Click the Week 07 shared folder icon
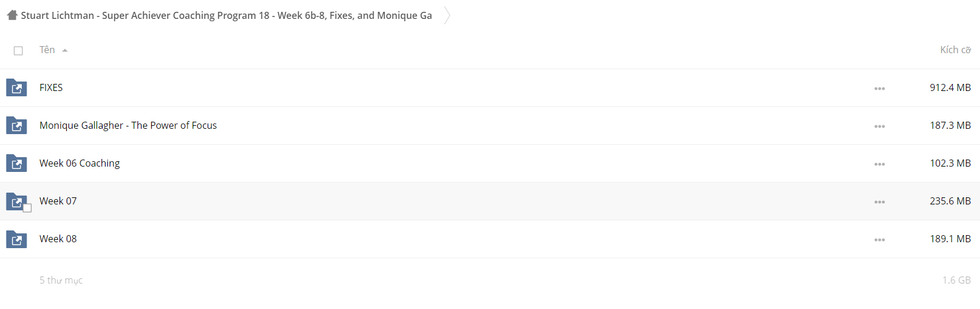This screenshot has height=309, width=980. (17, 201)
